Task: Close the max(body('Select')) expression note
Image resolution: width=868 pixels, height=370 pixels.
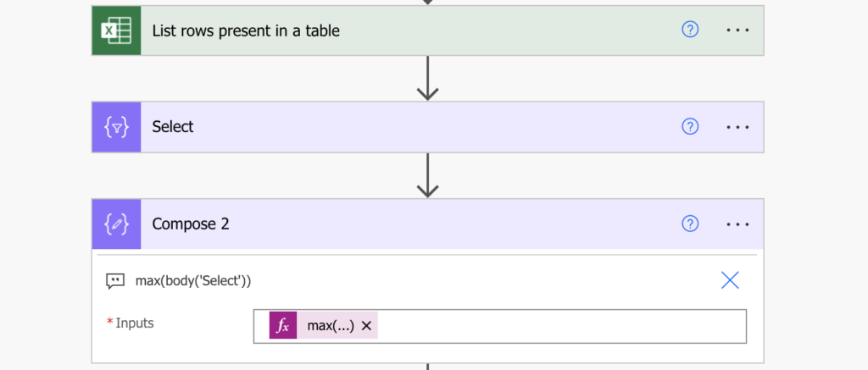Action: [x=730, y=280]
